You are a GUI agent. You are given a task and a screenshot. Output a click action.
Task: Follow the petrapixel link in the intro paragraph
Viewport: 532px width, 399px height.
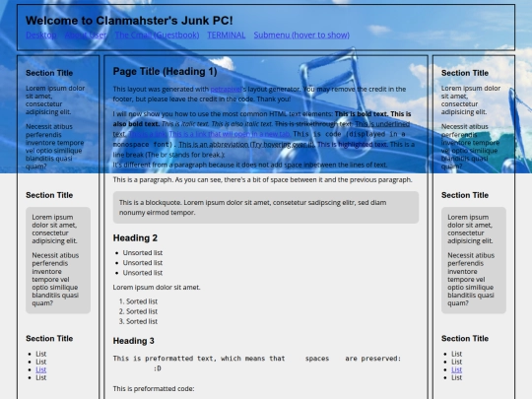pos(226,90)
